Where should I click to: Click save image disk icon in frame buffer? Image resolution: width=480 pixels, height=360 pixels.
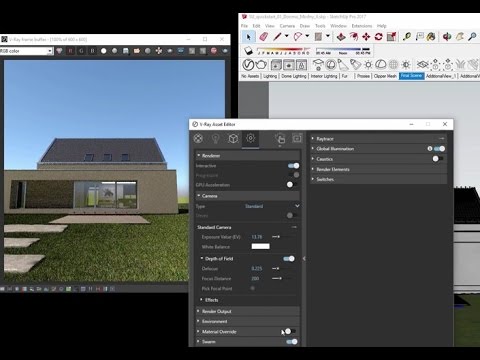coord(126,51)
